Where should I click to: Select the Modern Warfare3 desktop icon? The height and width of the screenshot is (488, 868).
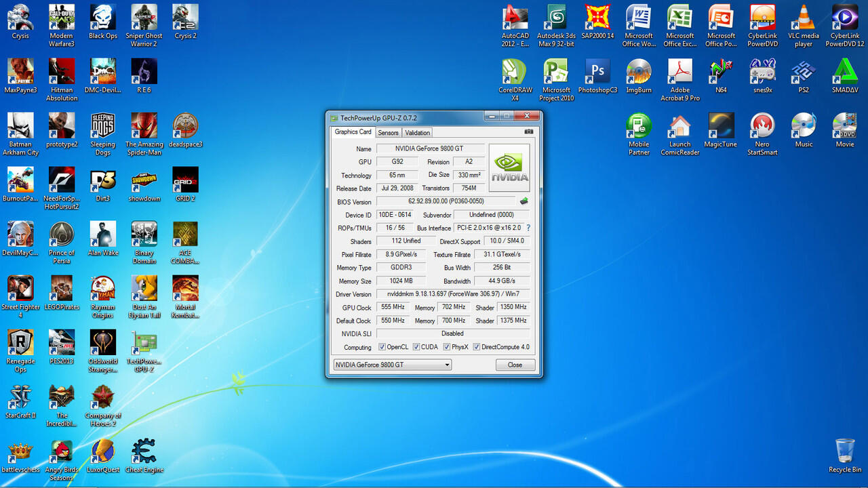[x=62, y=26]
